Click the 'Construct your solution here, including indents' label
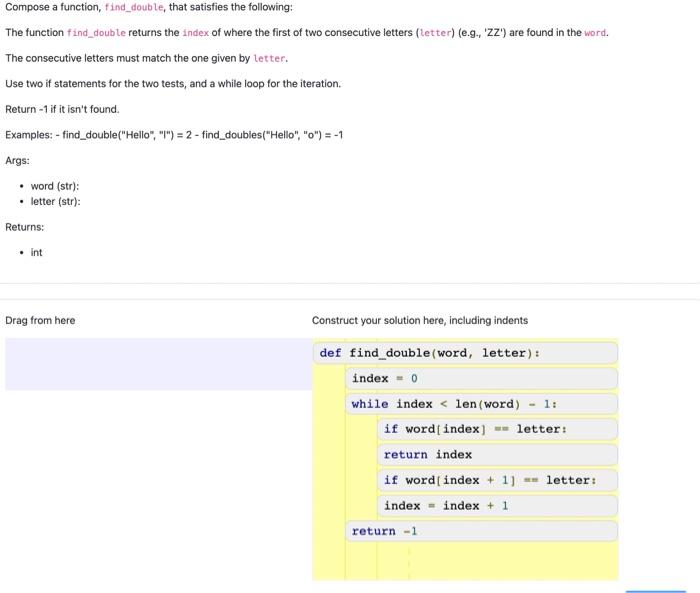Viewport: 700px width, 593px height. point(420,320)
